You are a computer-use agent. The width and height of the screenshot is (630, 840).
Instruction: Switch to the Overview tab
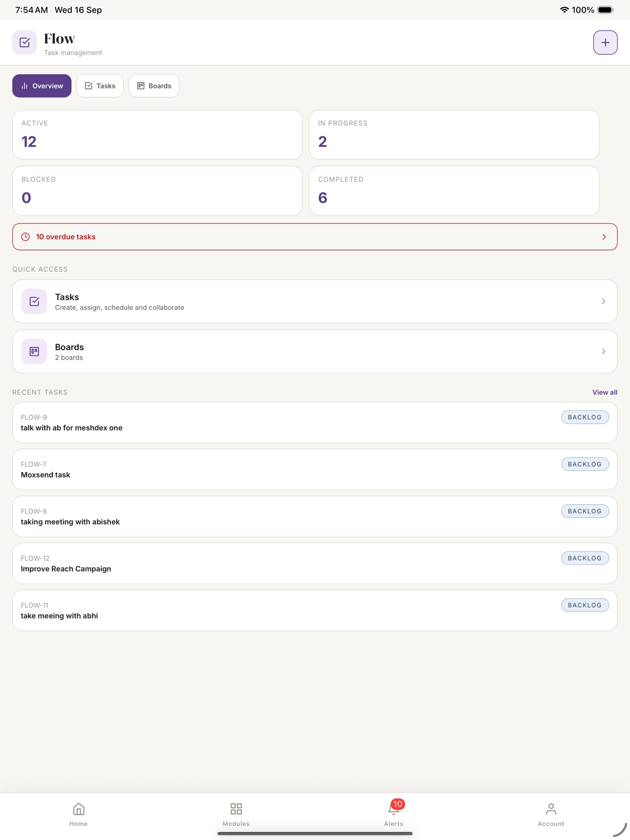[x=42, y=86]
